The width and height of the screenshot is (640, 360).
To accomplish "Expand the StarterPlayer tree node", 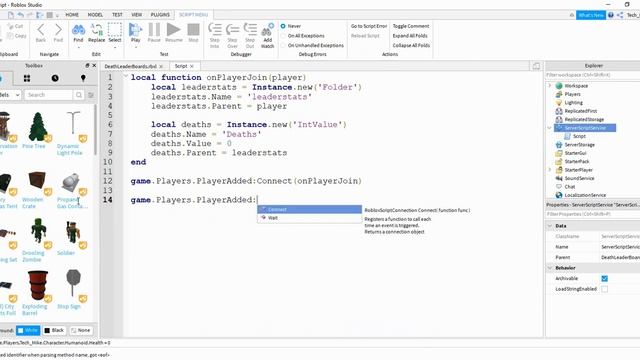I will (x=550, y=170).
